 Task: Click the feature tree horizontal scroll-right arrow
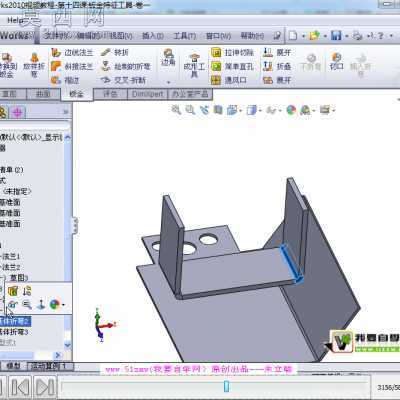coord(57,355)
